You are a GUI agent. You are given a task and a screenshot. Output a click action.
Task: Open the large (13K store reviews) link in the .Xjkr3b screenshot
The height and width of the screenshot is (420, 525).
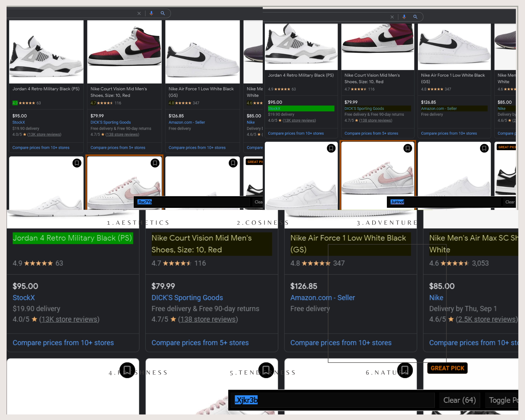tap(69, 319)
